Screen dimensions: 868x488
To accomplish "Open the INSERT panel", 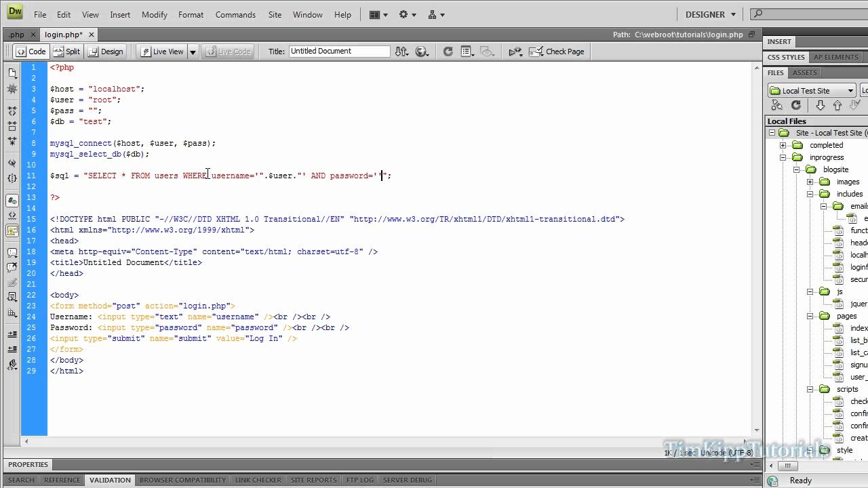I will click(779, 41).
